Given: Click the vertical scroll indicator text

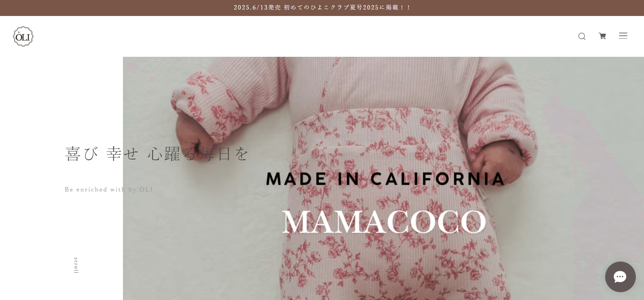Looking at the screenshot, I should tap(76, 265).
